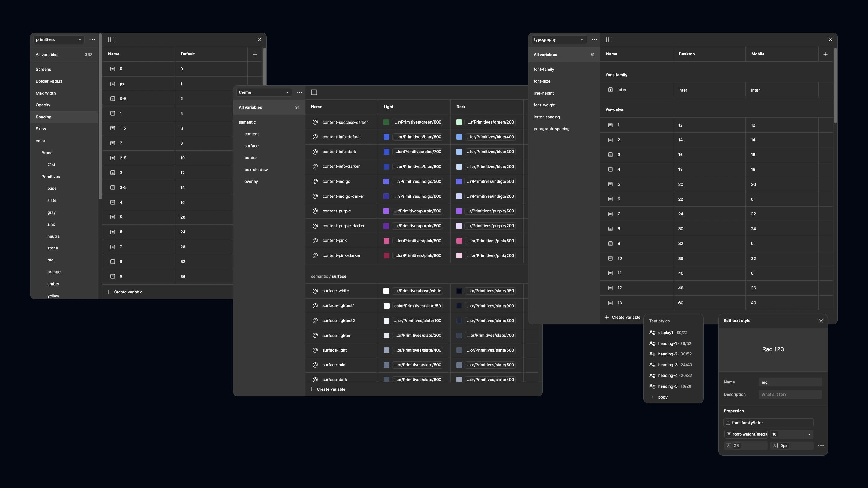Expand the semantic category in theme panel

coord(247,122)
